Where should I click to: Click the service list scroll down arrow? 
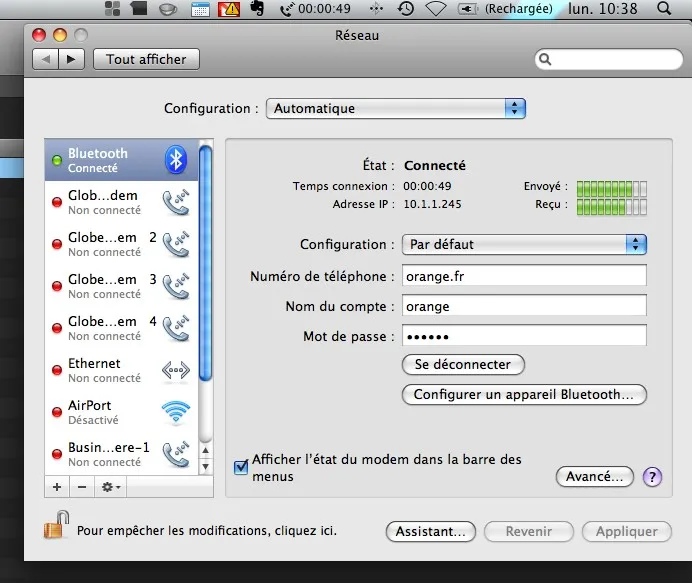coord(205,466)
